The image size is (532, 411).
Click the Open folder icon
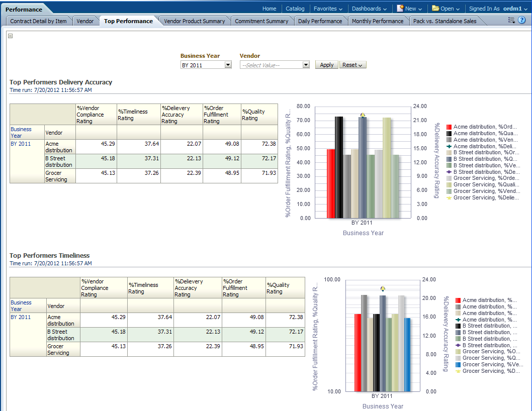pos(435,9)
